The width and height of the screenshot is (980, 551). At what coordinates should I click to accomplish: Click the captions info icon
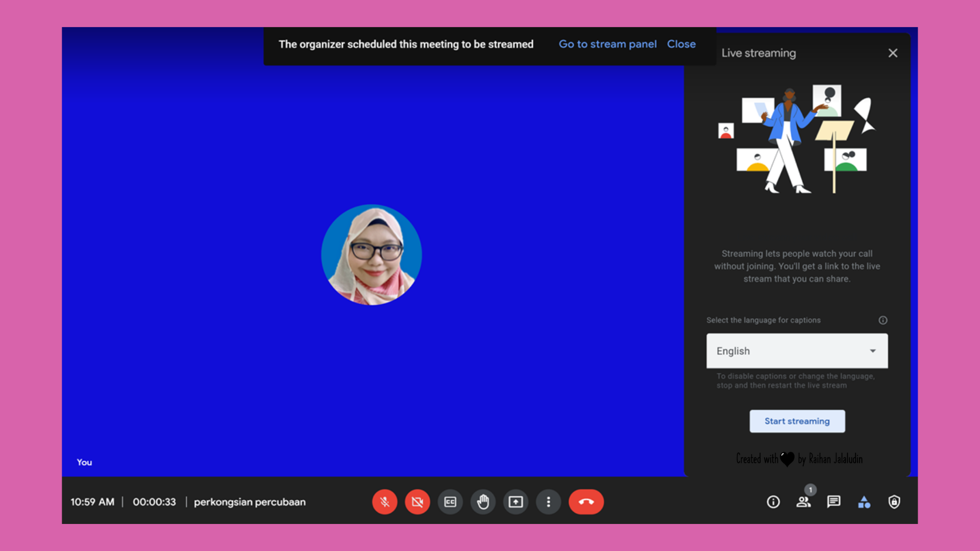click(x=883, y=320)
